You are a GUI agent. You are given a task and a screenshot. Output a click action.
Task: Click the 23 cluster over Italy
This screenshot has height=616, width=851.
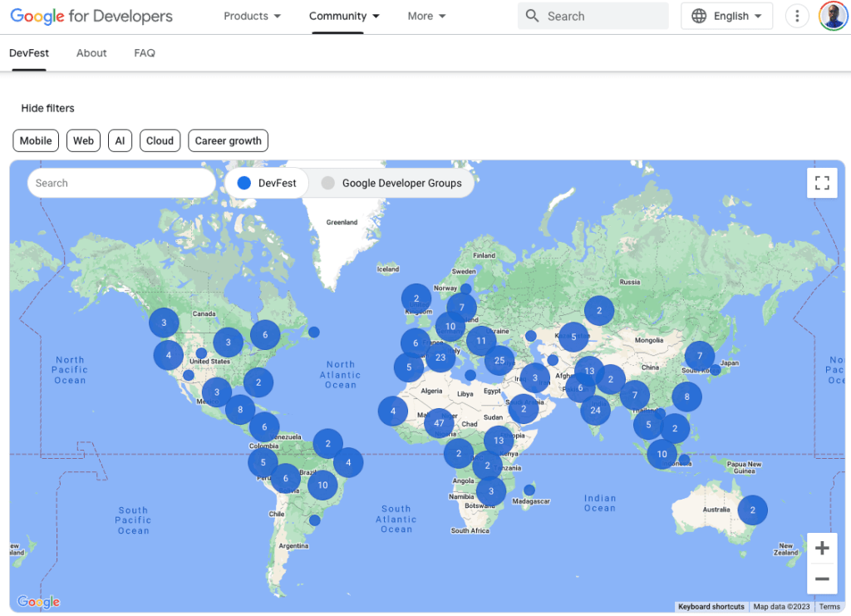click(x=440, y=357)
